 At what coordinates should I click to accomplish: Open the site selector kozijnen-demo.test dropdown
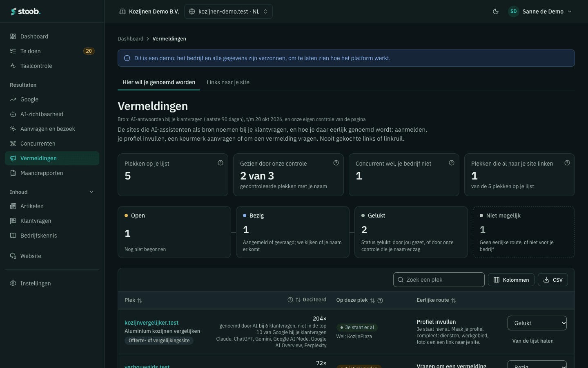point(228,11)
